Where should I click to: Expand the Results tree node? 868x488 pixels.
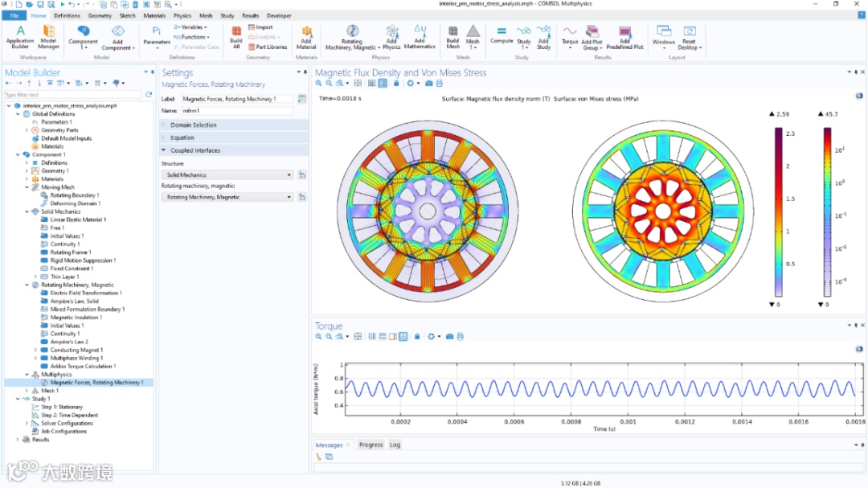(18, 439)
